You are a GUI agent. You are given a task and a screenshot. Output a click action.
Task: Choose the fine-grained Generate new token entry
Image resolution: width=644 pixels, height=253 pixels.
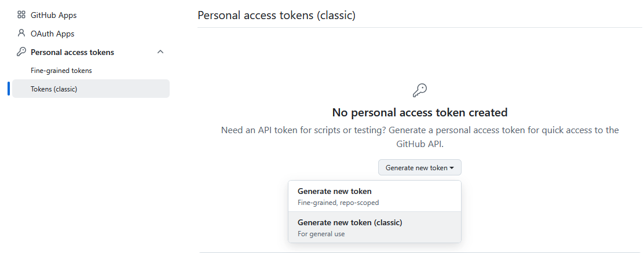[335, 191]
